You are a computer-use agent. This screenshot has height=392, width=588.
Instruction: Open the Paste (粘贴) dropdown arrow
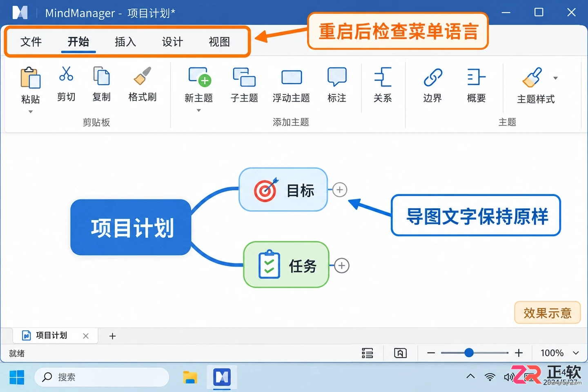tap(31, 111)
